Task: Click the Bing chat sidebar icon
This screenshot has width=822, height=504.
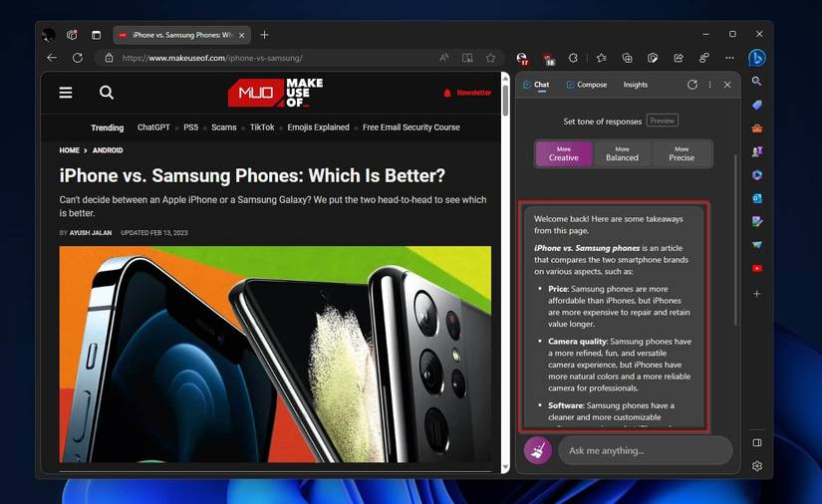Action: [x=756, y=58]
